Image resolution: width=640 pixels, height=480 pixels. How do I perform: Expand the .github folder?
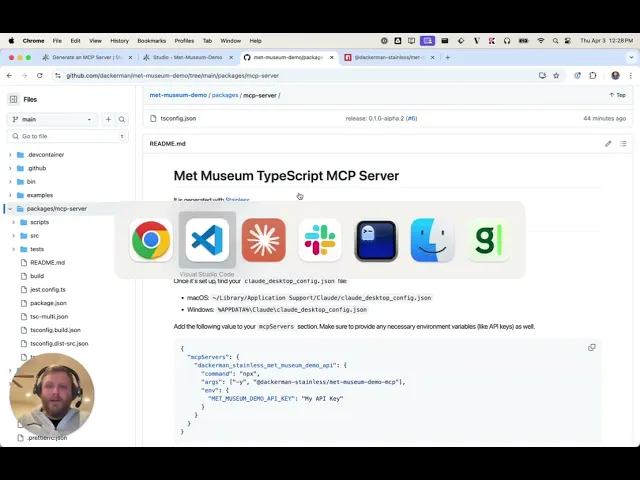click(10, 168)
